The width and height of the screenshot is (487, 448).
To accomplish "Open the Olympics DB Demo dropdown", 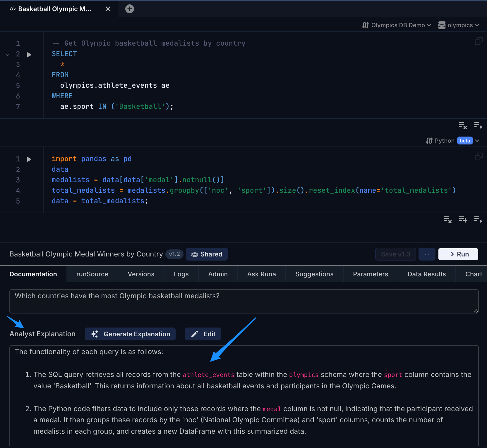I will click(397, 25).
